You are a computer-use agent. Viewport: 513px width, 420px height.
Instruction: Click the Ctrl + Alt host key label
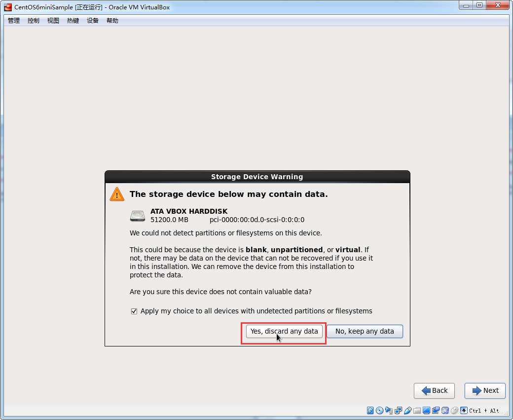tap(484, 411)
